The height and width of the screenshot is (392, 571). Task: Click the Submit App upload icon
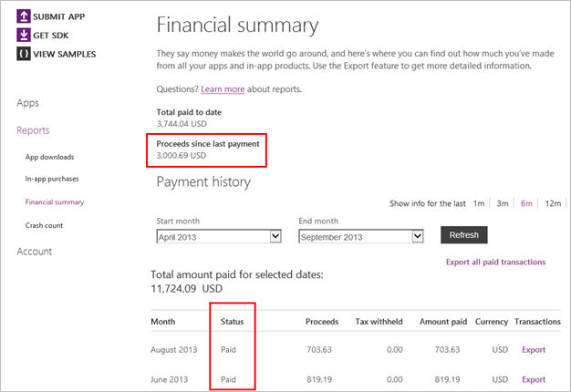(24, 16)
